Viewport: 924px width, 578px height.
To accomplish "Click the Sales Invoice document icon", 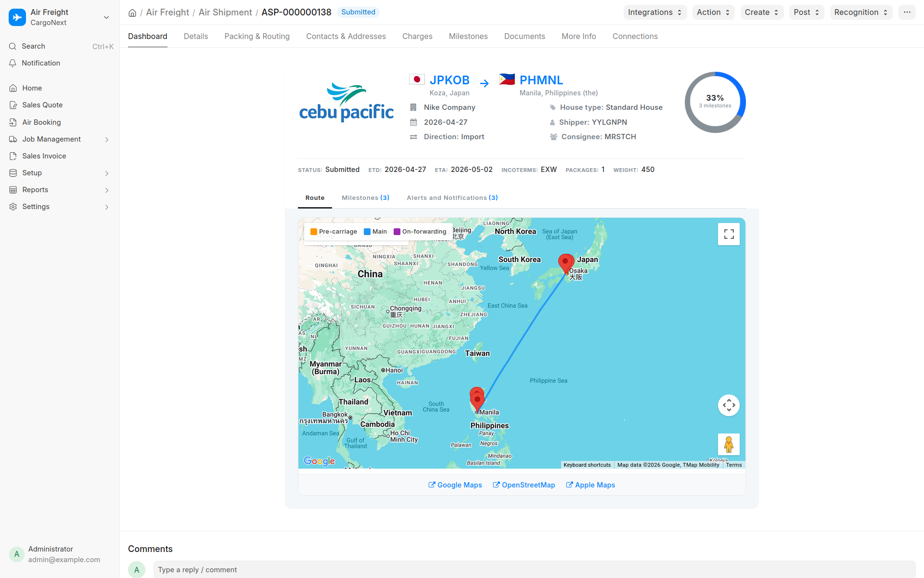I will (x=13, y=156).
